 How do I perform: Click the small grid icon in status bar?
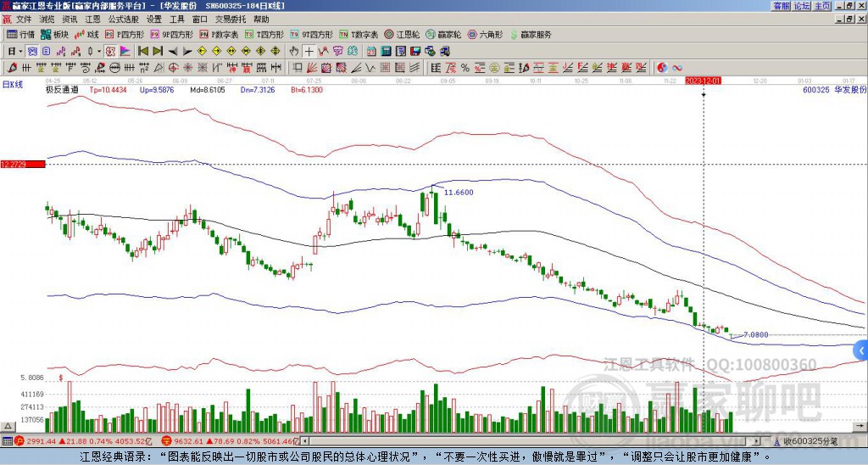pos(7,441)
